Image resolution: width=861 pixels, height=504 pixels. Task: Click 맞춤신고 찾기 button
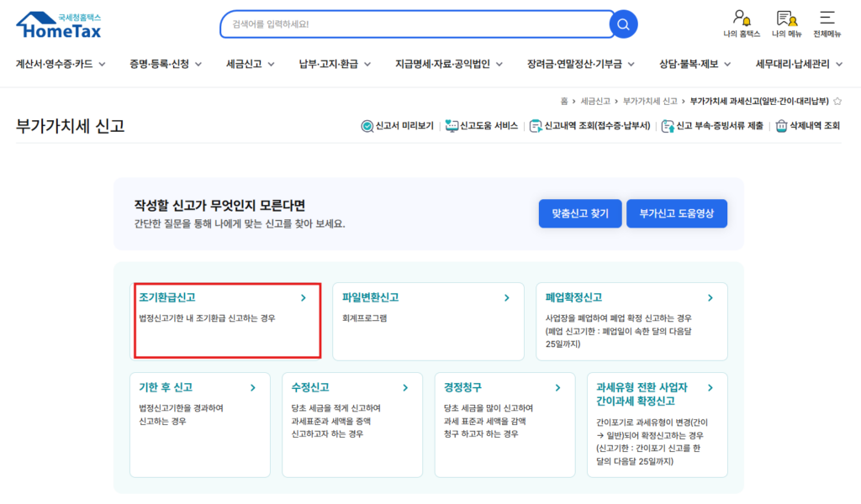579,213
